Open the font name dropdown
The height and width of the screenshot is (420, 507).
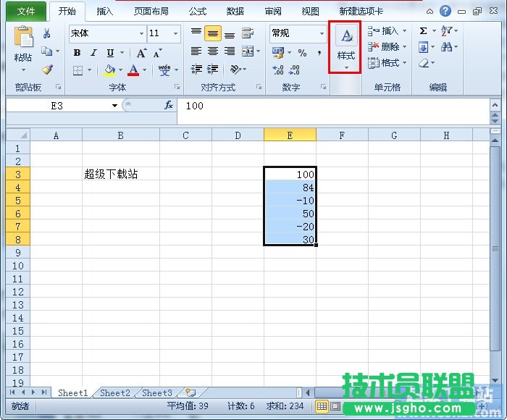click(x=141, y=33)
